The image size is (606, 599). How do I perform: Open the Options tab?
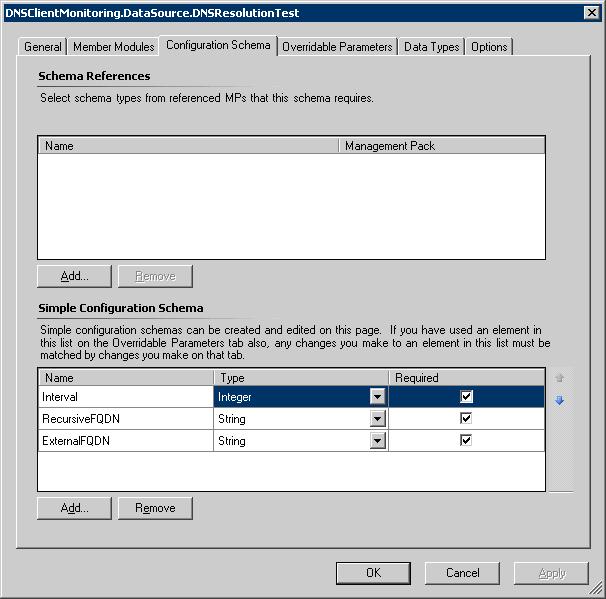click(489, 47)
